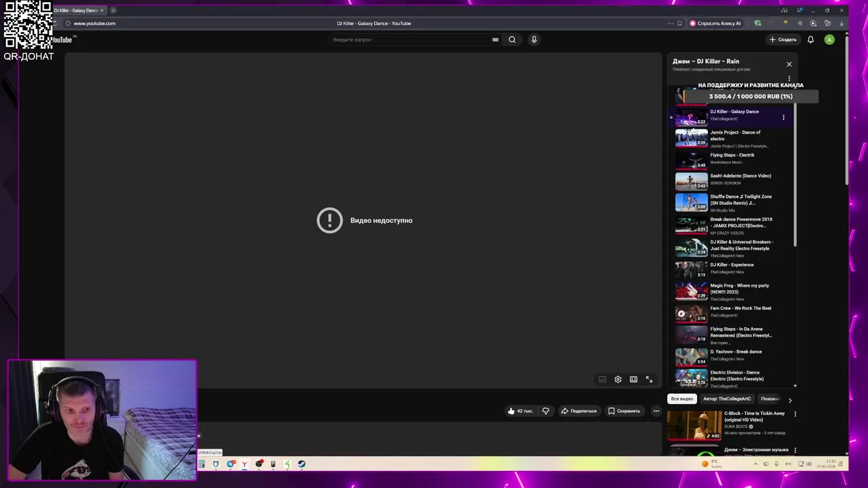The image size is (868, 488).
Task: Start voice search with the microphone icon
Action: (534, 39)
